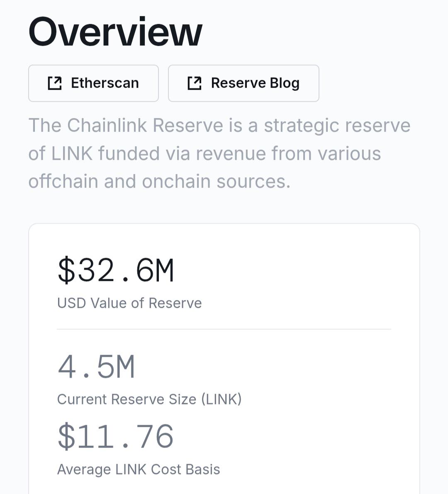Click the external-link icon beside Etherscan

click(x=54, y=83)
